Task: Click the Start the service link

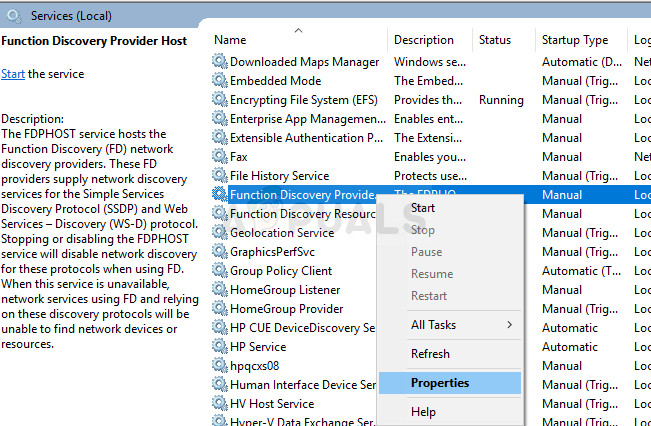Action: click(x=13, y=74)
